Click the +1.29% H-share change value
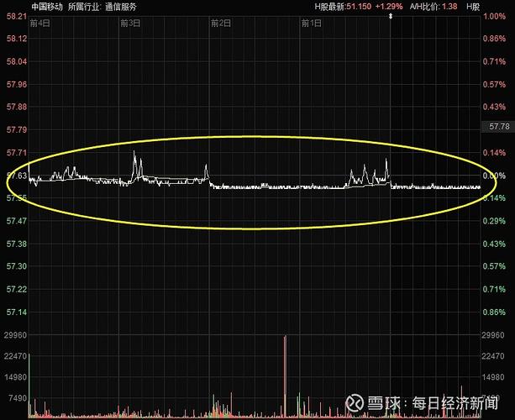The height and width of the screenshot is (420, 515). click(388, 6)
